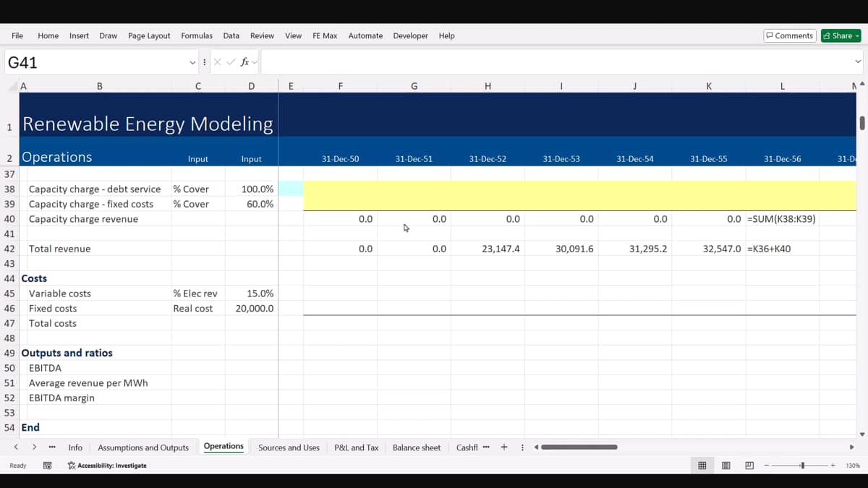The image size is (868, 488).
Task: Open the Automate ribbon tab
Action: point(365,35)
